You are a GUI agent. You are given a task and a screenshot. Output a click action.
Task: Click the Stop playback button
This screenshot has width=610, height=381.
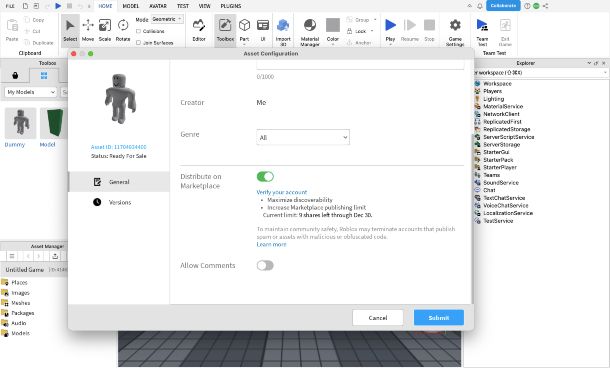[x=429, y=30]
